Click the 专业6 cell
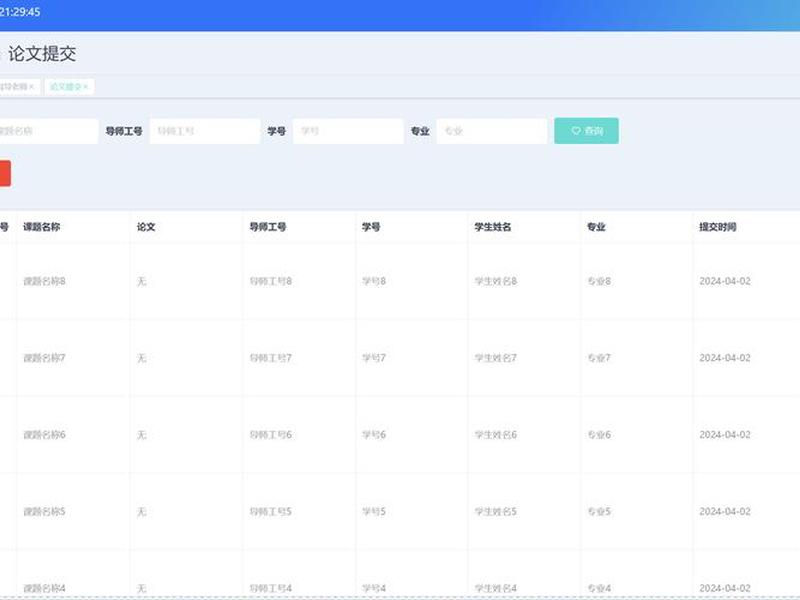The width and height of the screenshot is (800, 600). (x=599, y=435)
